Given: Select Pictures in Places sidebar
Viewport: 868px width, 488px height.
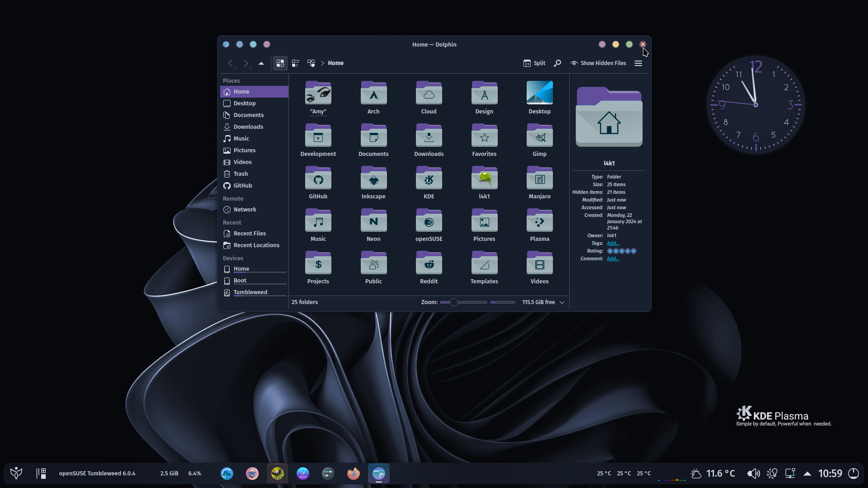Looking at the screenshot, I should click(x=254, y=150).
